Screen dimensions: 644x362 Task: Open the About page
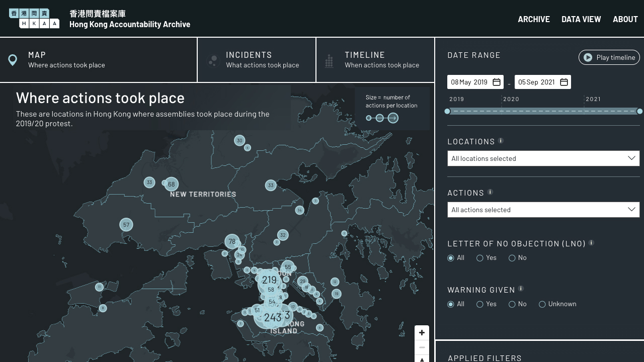click(625, 19)
